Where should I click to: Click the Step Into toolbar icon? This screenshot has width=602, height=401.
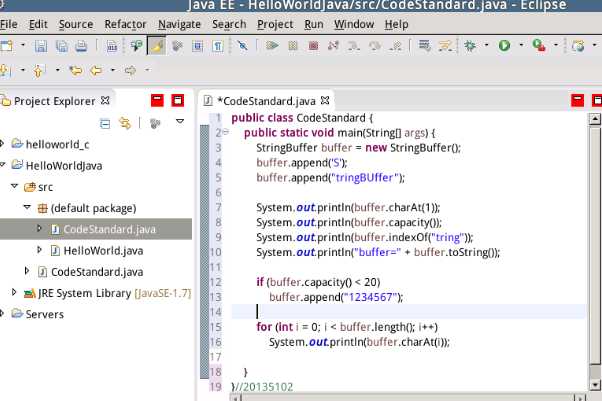click(x=354, y=46)
